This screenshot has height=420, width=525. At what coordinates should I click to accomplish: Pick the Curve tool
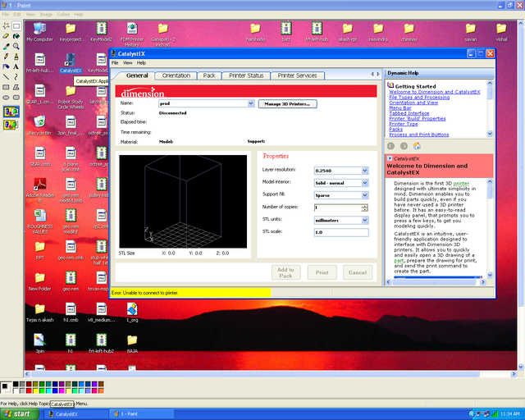(x=16, y=77)
